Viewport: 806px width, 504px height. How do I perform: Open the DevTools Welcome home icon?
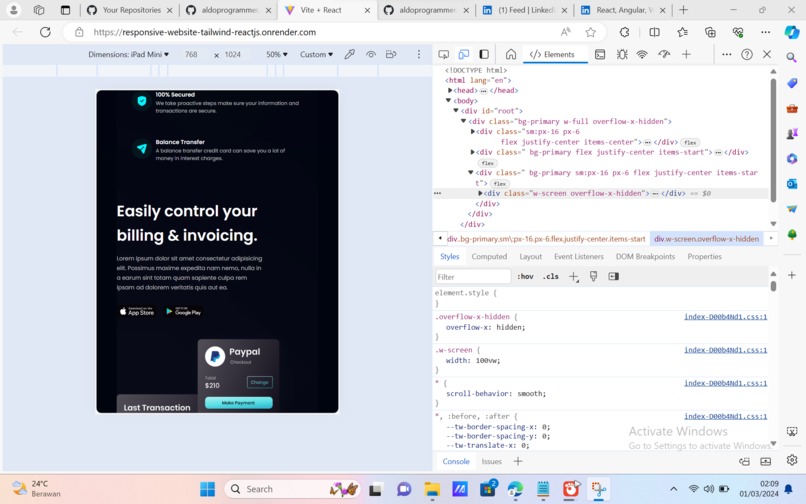tap(510, 55)
